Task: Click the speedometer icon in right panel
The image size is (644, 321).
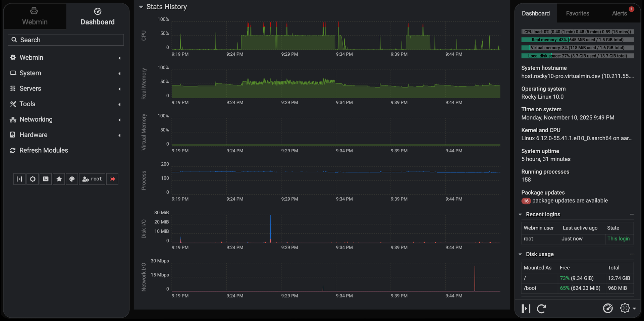Action: tap(608, 308)
